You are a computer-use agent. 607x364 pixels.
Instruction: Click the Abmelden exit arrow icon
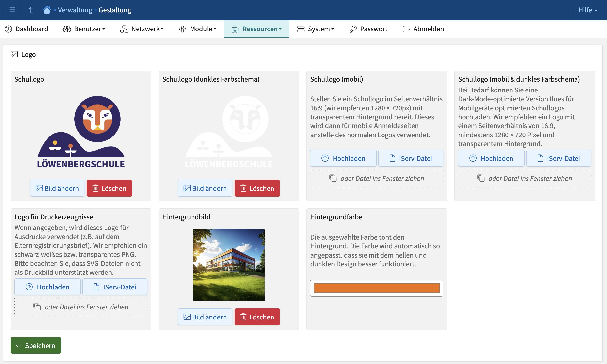(406, 29)
